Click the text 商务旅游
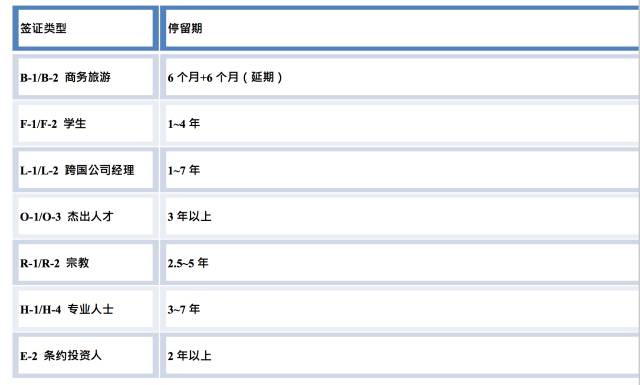 click(88, 77)
